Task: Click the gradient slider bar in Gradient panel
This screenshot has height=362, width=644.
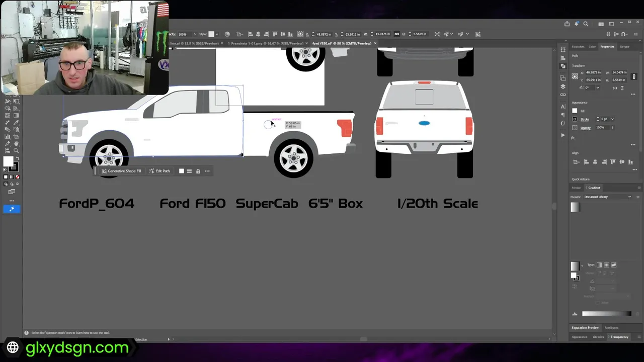Action: click(606, 314)
